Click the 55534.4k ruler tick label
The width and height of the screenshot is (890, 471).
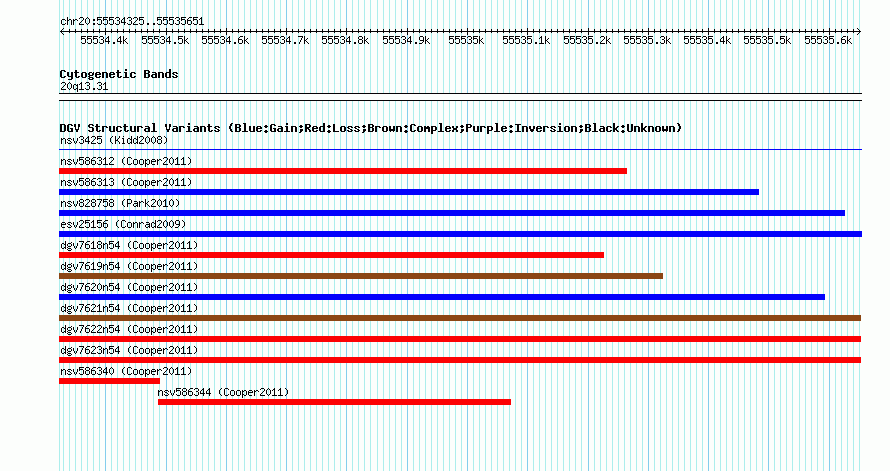(104, 40)
